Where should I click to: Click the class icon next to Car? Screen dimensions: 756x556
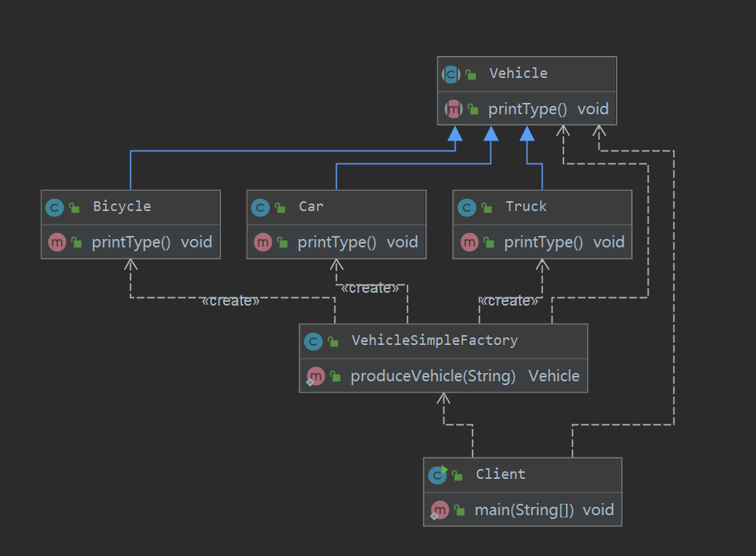pyautogui.click(x=260, y=208)
